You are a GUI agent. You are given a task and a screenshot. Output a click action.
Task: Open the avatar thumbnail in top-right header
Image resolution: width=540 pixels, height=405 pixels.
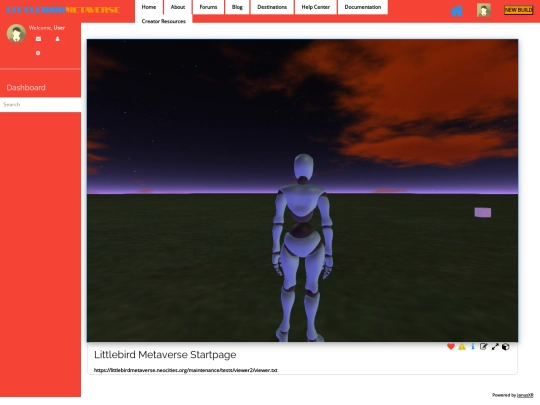click(x=484, y=10)
